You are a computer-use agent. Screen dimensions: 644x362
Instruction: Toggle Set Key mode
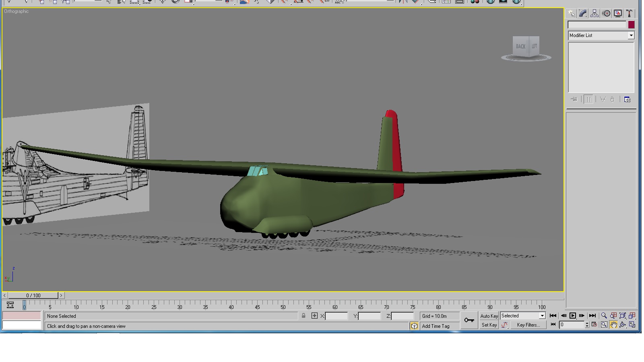click(489, 325)
